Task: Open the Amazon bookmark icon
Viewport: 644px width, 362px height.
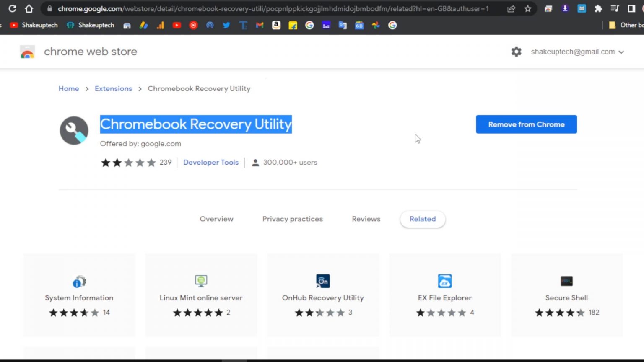Action: 276,25
